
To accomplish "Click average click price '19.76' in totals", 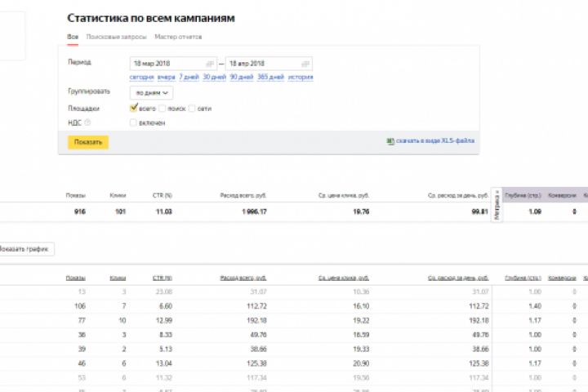I will pyautogui.click(x=361, y=212).
